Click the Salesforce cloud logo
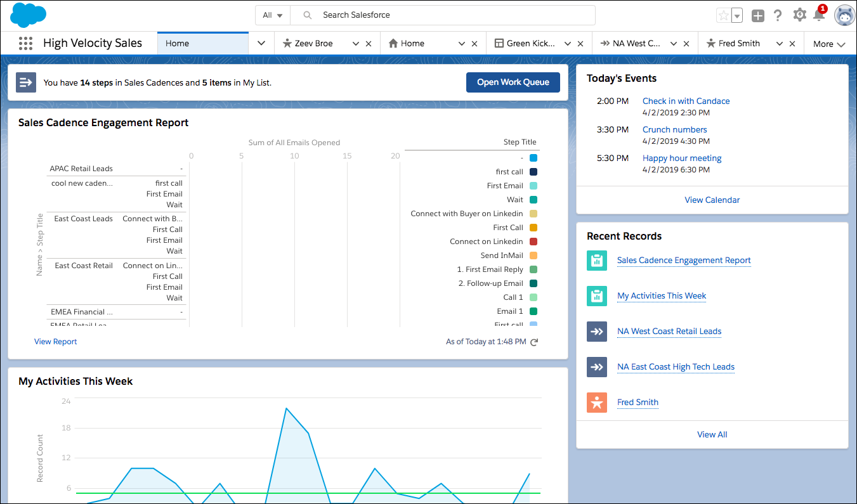The image size is (857, 504). (29, 15)
